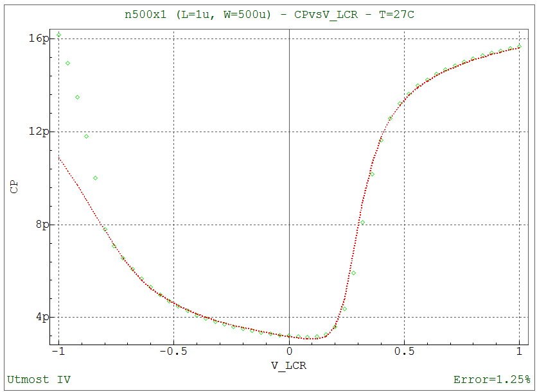This screenshot has height=392, width=537.
Task: Click the 0 x-axis tick label
Action: tap(290, 352)
